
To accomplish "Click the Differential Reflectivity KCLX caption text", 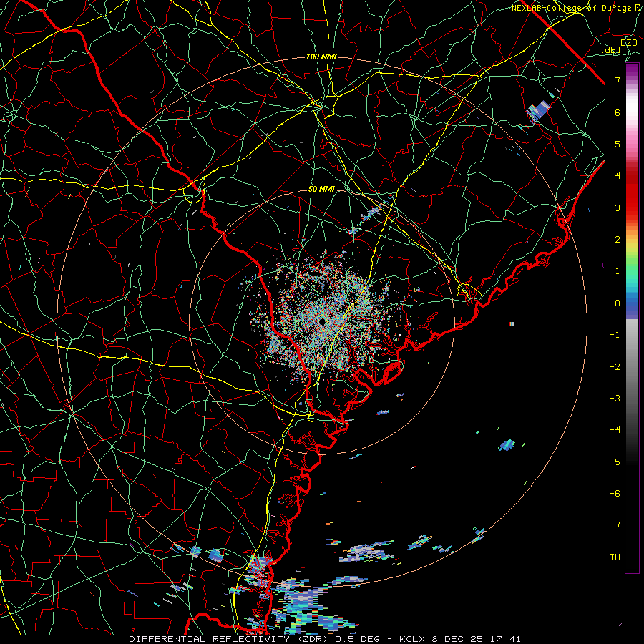I will pyautogui.click(x=324, y=639).
